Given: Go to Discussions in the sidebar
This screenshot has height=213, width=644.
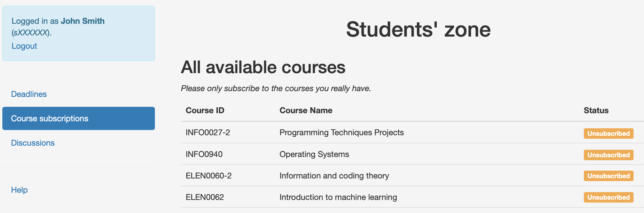Looking at the screenshot, I should [33, 143].
